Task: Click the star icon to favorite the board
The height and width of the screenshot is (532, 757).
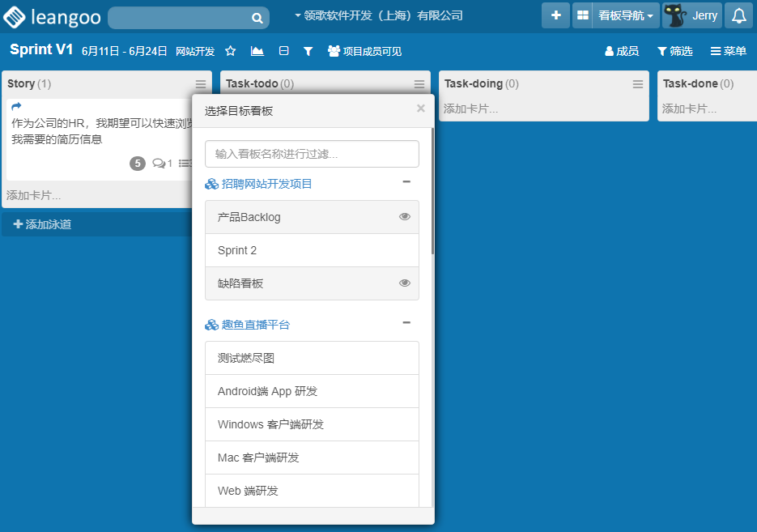Action: pos(231,51)
